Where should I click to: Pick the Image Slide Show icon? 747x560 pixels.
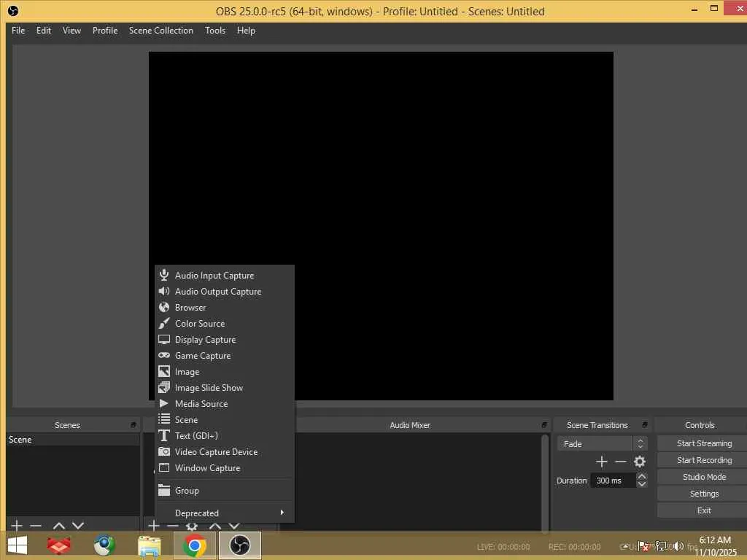(164, 388)
